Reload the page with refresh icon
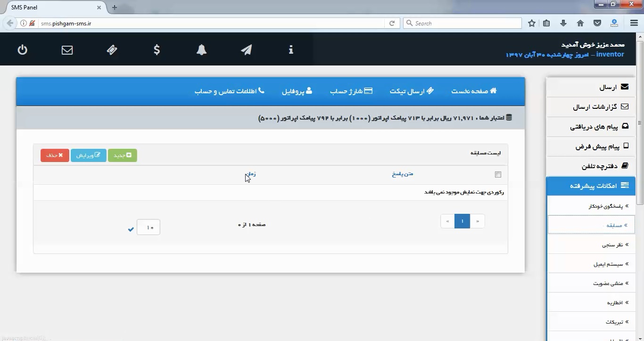The width and height of the screenshot is (644, 341). pyautogui.click(x=392, y=23)
